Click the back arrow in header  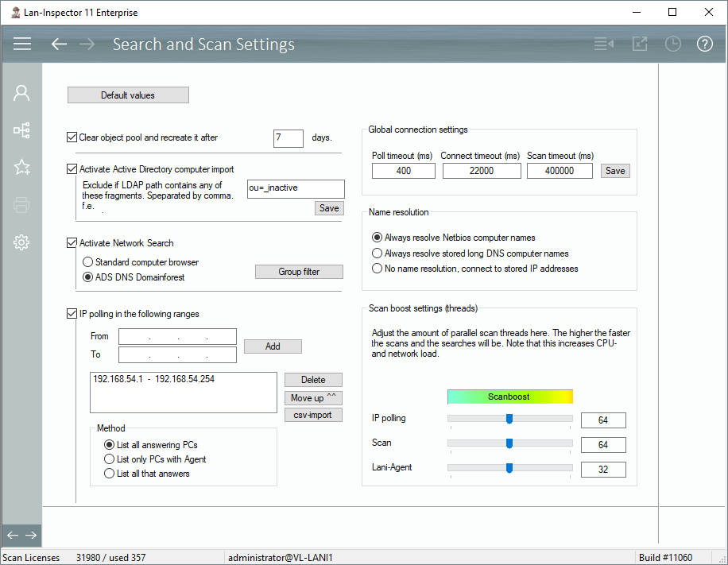pyautogui.click(x=59, y=44)
